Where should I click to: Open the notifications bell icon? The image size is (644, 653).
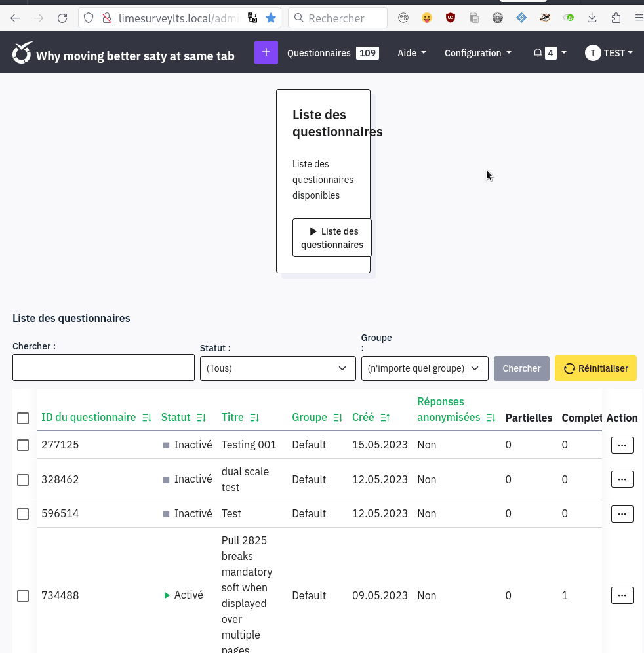click(x=538, y=53)
